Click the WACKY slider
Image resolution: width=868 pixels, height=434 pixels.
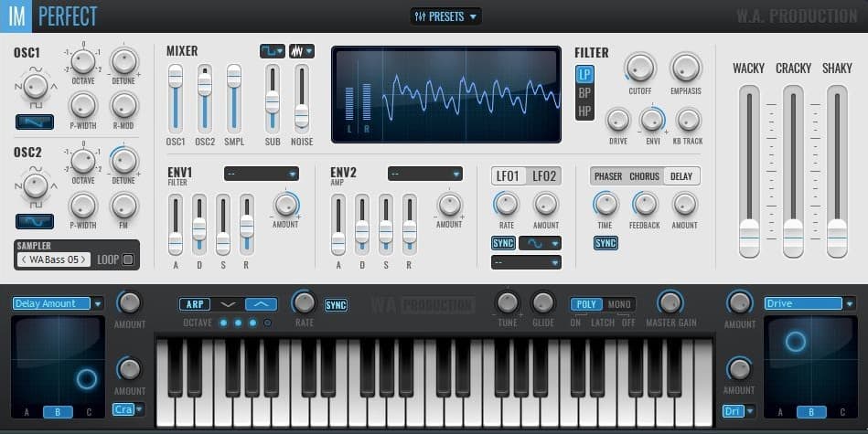(749, 172)
